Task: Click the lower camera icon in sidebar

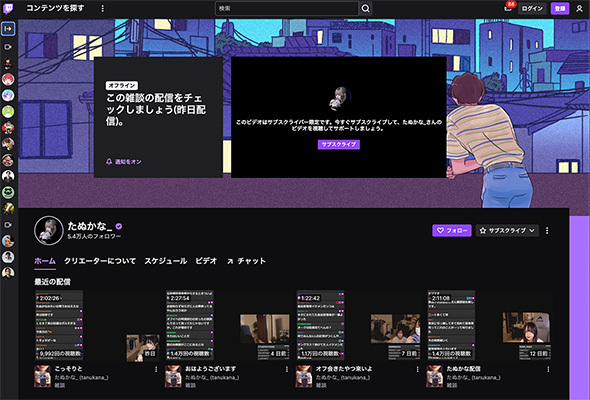Action: coord(8,225)
